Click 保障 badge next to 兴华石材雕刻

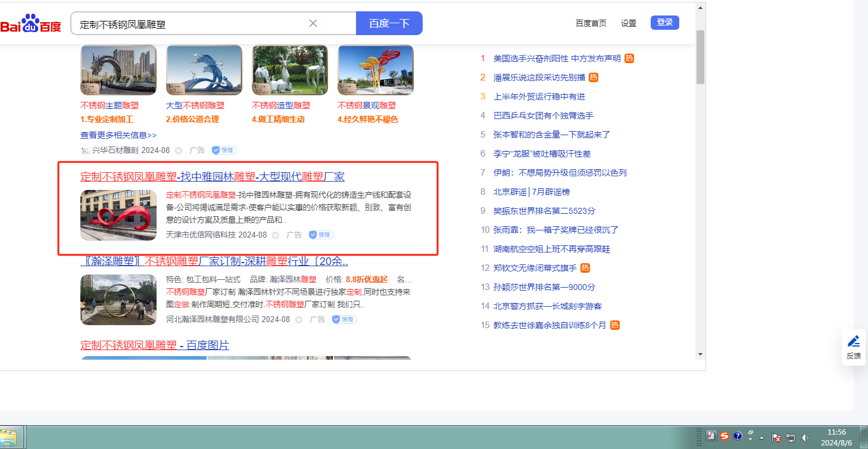tap(224, 151)
